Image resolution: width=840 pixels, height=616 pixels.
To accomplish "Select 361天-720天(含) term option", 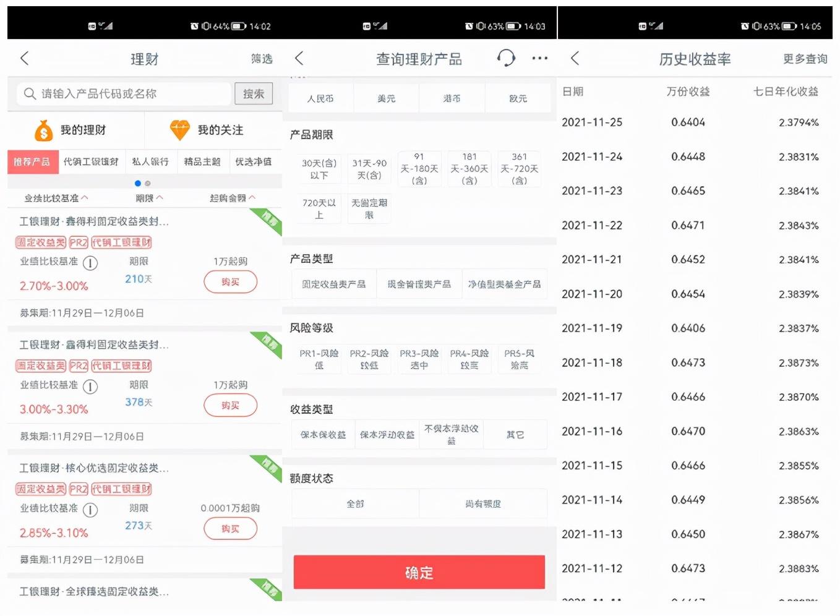I will (520, 169).
